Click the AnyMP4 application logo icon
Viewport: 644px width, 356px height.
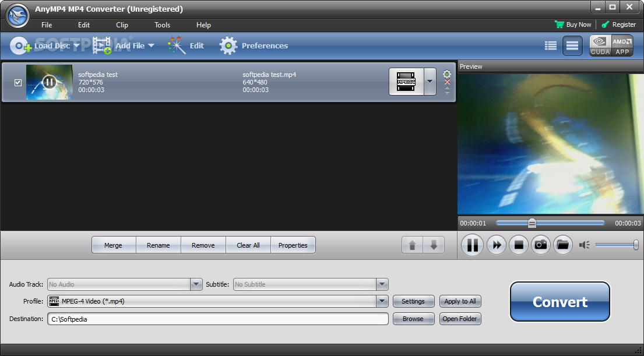(x=17, y=16)
